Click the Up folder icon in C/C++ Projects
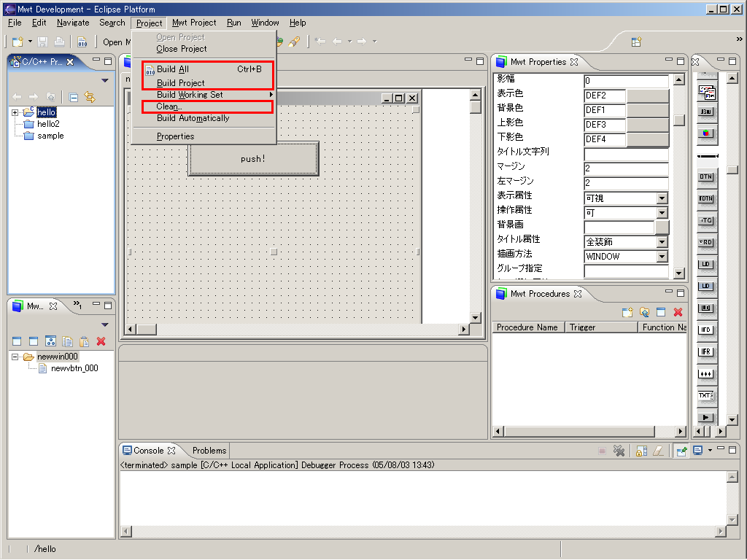This screenshot has width=747, height=560. click(50, 97)
